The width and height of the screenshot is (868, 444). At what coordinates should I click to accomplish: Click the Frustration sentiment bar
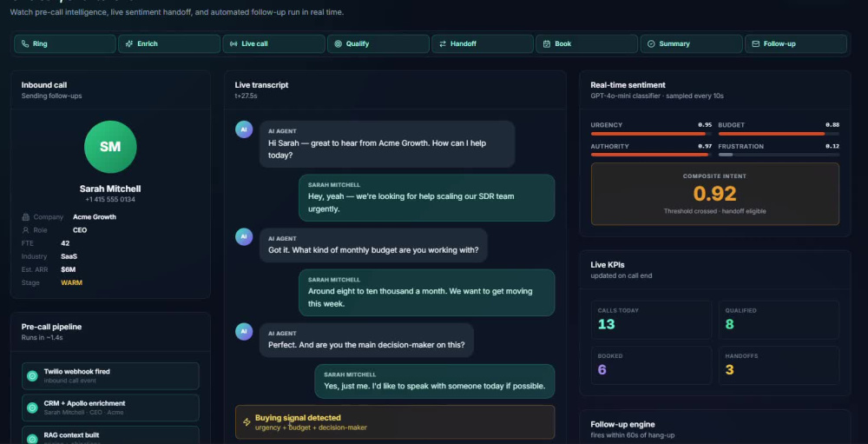779,155
